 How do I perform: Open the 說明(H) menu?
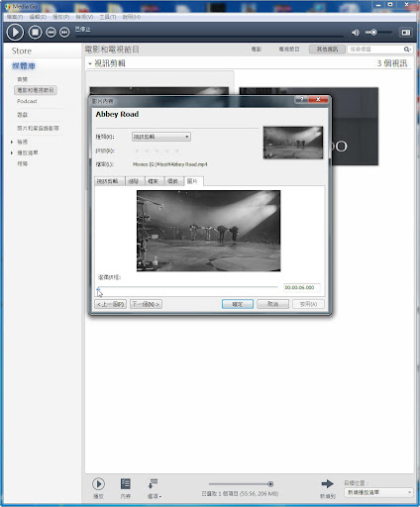point(132,17)
